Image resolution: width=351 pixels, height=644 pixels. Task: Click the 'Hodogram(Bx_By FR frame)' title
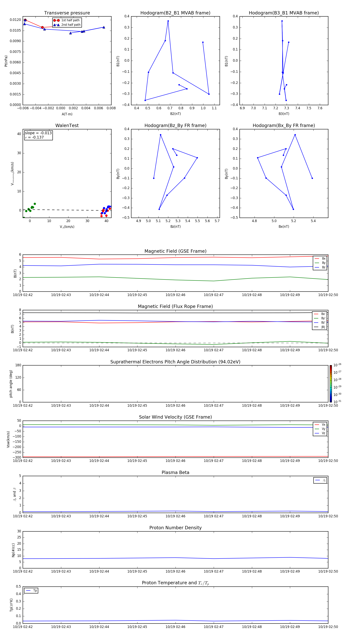coord(284,125)
